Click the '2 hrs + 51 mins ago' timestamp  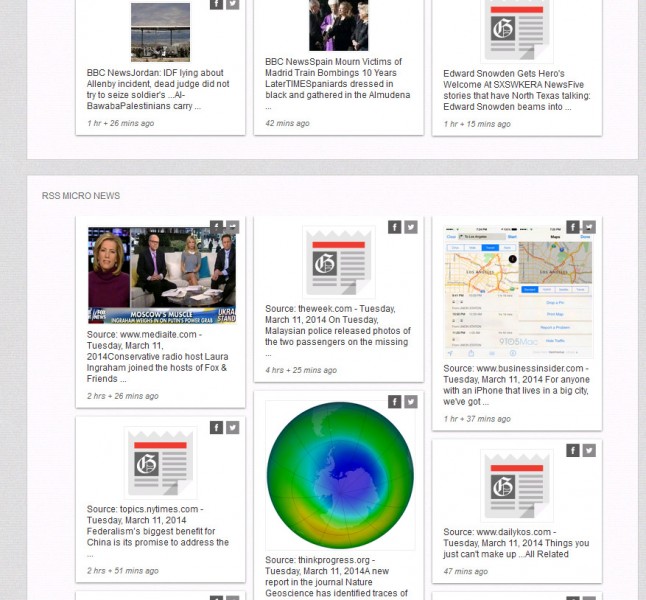(x=122, y=571)
